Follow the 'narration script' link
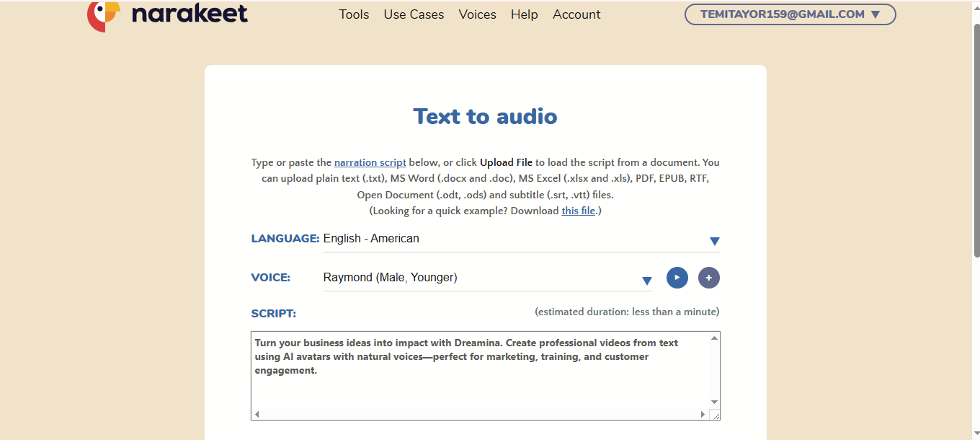Image resolution: width=980 pixels, height=440 pixels. pos(370,163)
